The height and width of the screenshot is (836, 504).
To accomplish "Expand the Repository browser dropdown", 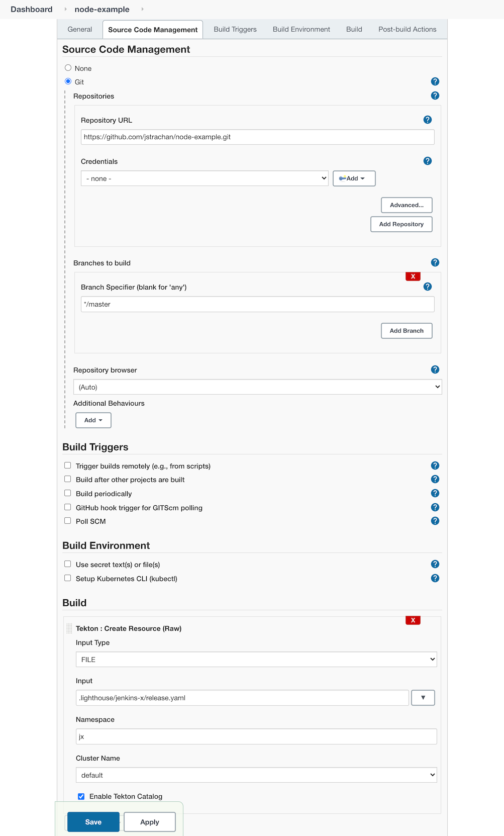I will (257, 387).
